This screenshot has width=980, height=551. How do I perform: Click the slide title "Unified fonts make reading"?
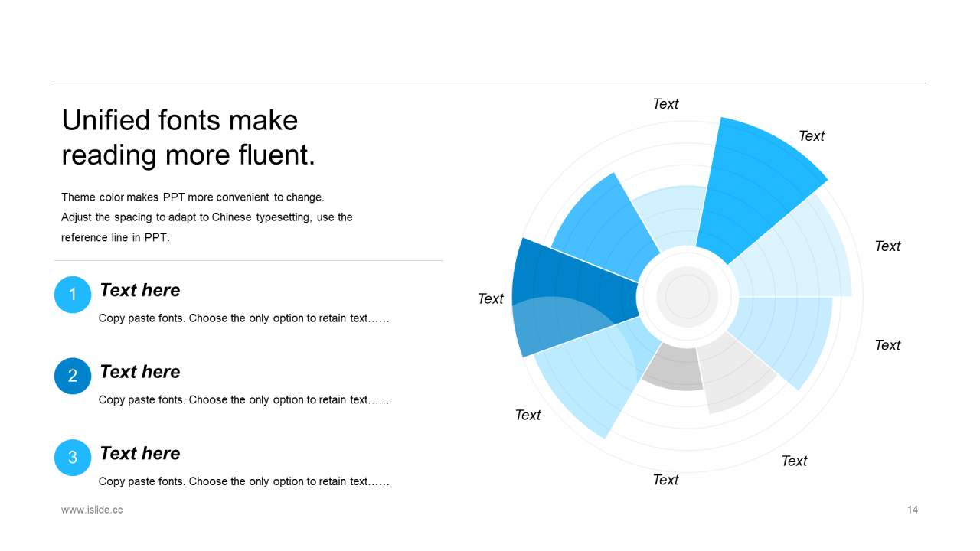point(188,137)
